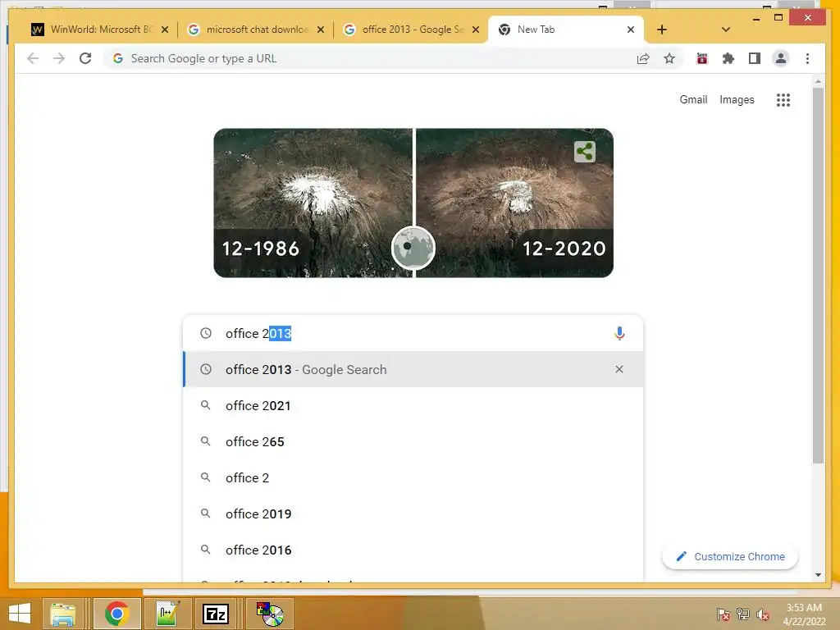The width and height of the screenshot is (840, 630).
Task: Remove office 2013 suggestion
Action: tap(619, 369)
